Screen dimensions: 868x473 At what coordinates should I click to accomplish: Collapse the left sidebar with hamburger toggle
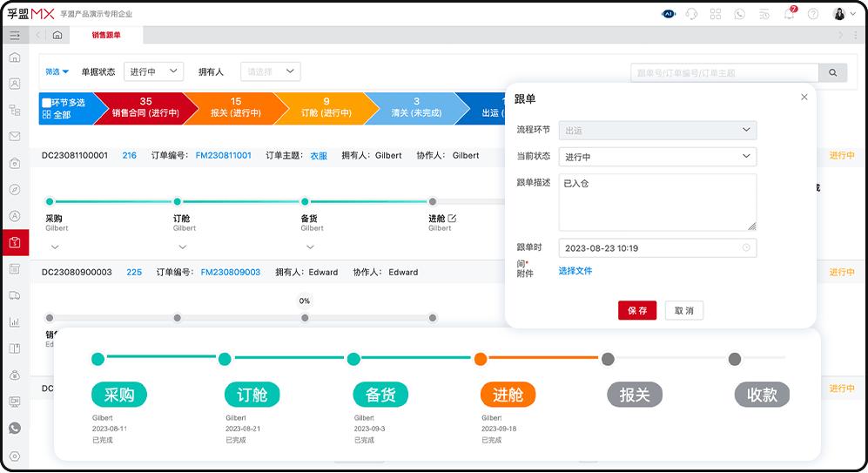15,35
